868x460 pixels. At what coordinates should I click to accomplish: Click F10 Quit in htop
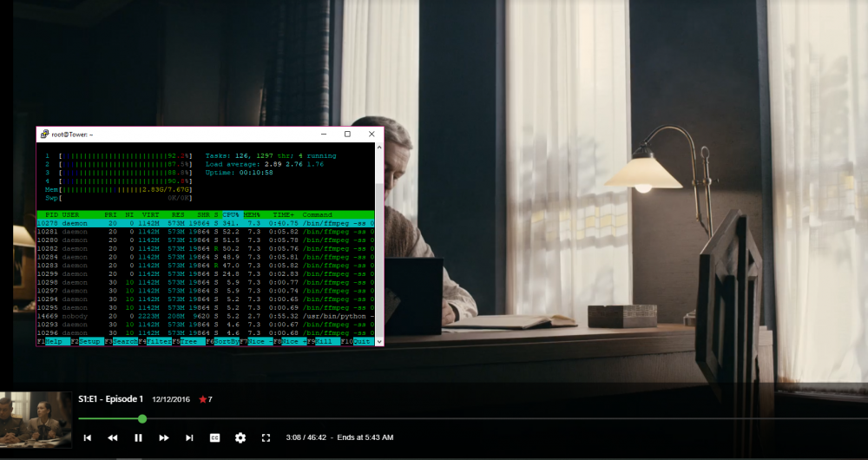pyautogui.click(x=358, y=342)
